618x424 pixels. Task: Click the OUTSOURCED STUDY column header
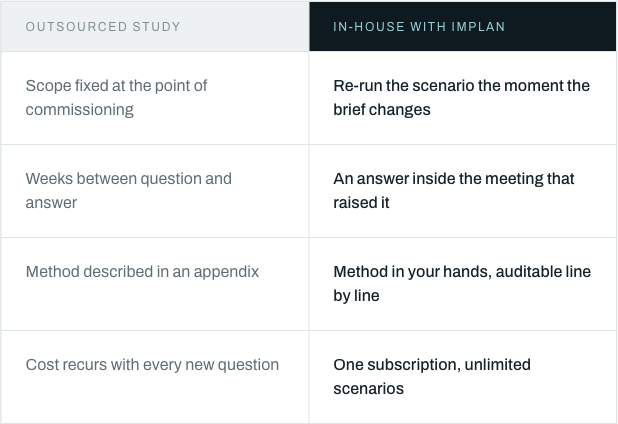coord(155,26)
